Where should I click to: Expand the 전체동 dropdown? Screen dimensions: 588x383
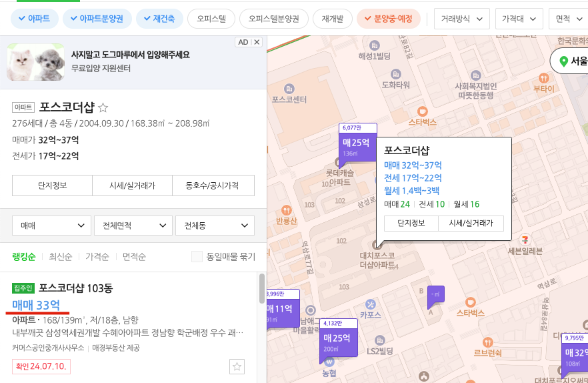(215, 226)
